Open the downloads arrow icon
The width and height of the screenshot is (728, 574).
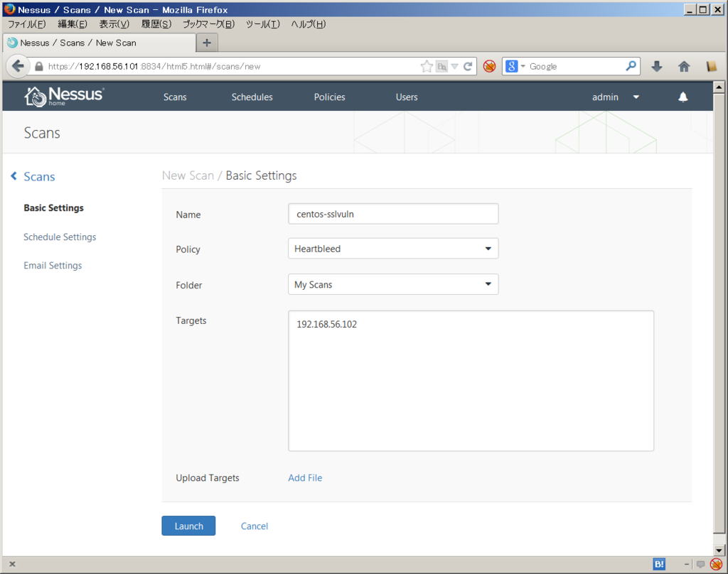click(656, 66)
